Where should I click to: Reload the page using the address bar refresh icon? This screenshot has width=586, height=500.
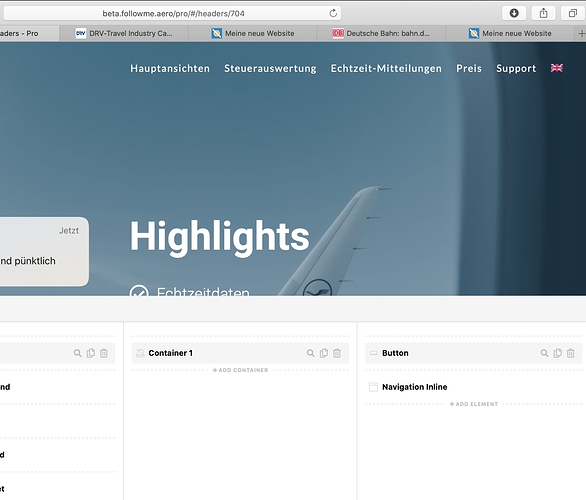pyautogui.click(x=333, y=13)
